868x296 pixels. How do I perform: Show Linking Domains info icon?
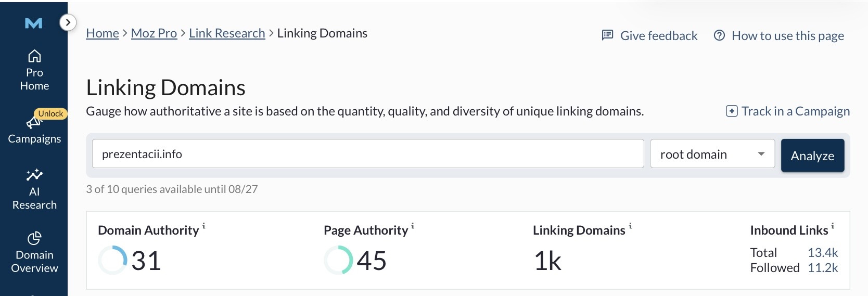coord(630,226)
